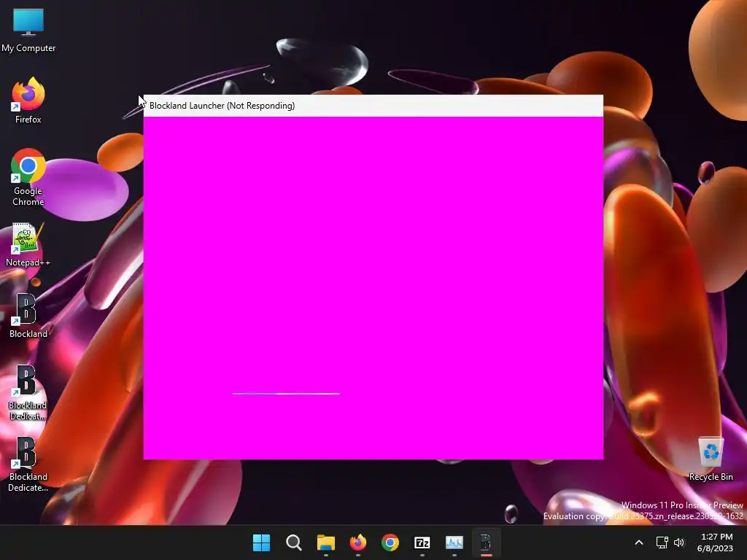Select the Recycle Bin icon

pyautogui.click(x=711, y=459)
